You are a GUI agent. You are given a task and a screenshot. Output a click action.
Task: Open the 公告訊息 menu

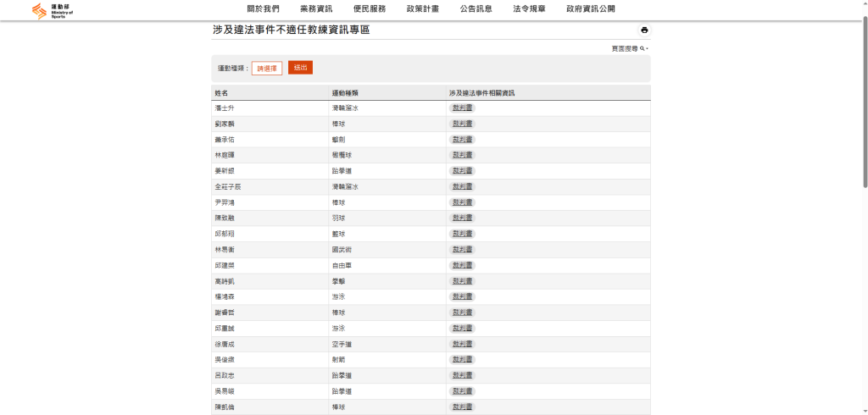[476, 8]
